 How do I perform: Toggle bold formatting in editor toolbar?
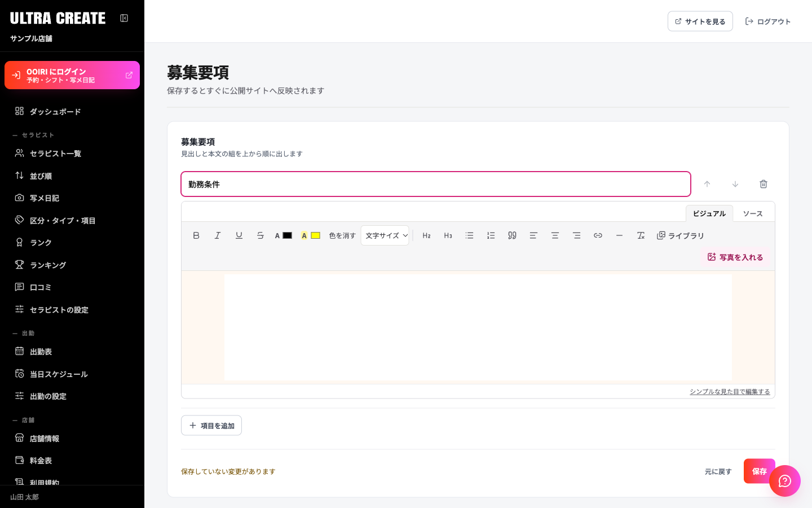point(196,235)
